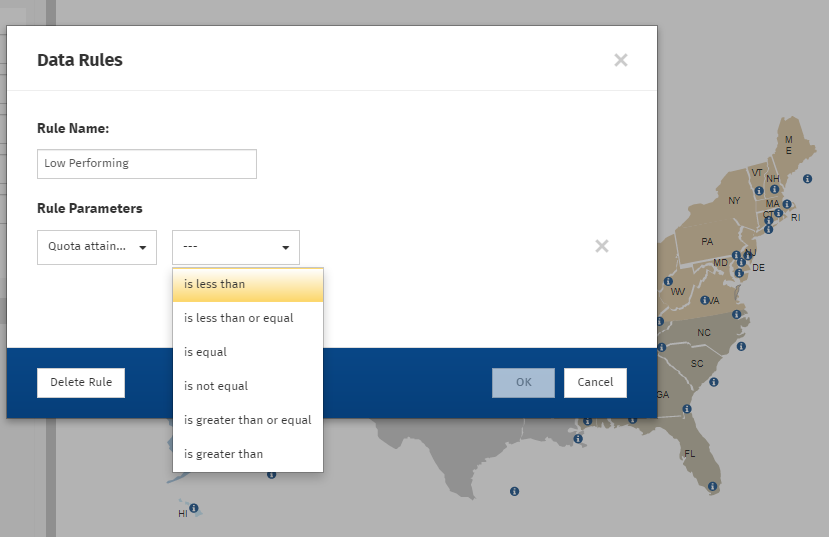The height and width of the screenshot is (537, 829).
Task: Collapse the comparison operator dropdown showing '---'
Action: [x=235, y=247]
